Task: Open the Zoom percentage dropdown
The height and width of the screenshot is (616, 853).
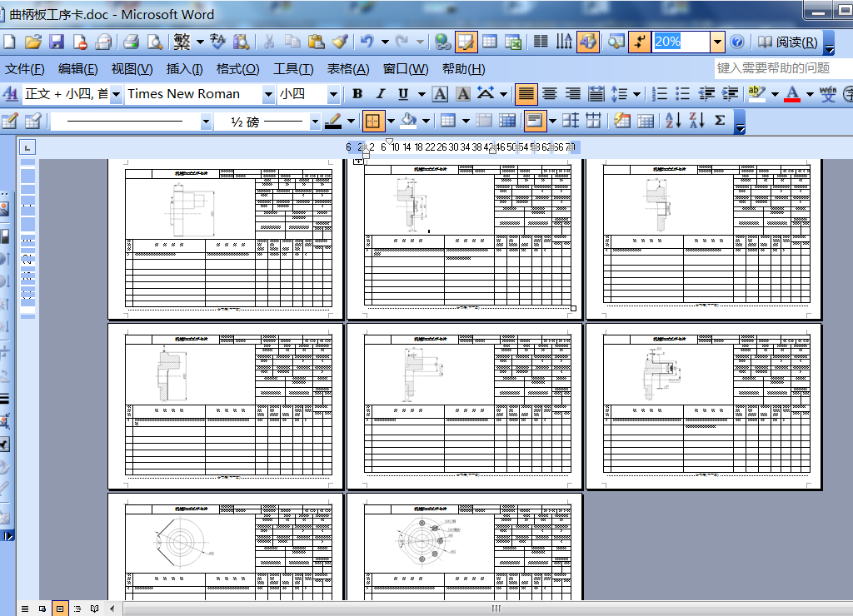Action: pyautogui.click(x=717, y=42)
